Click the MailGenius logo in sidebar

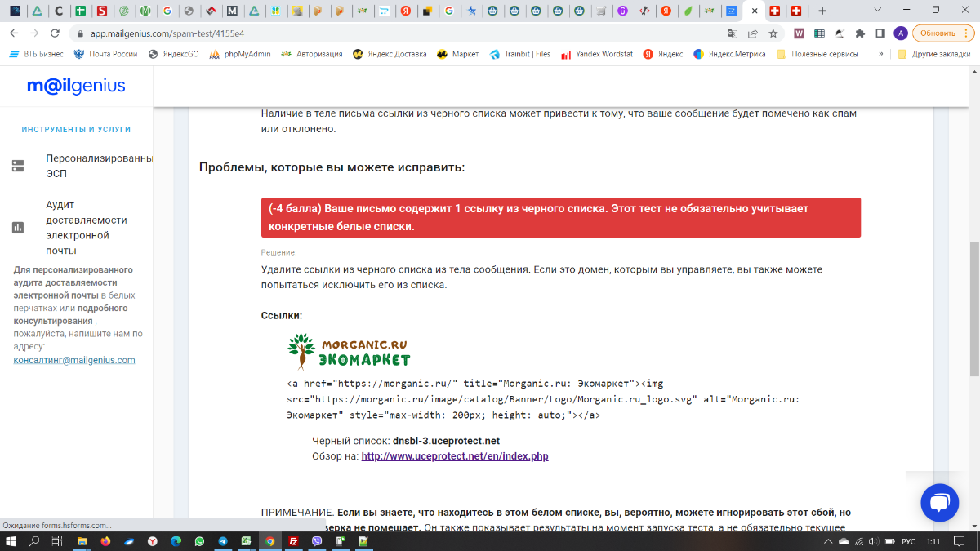[x=76, y=87]
